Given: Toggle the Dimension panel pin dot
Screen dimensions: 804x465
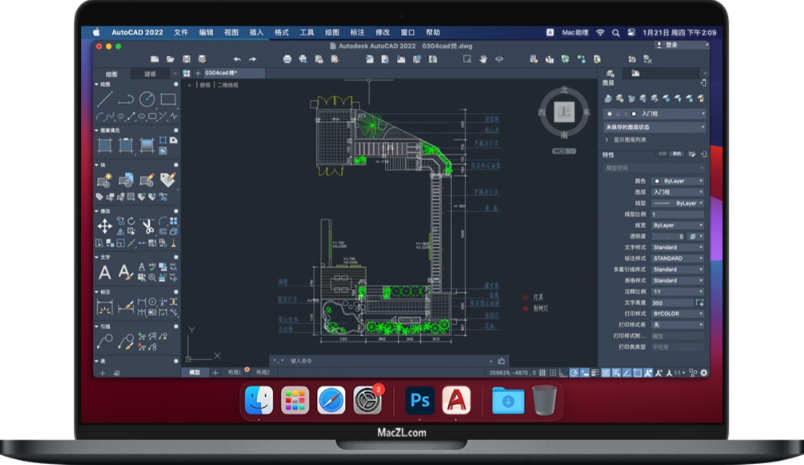Looking at the screenshot, I should click(176, 292).
